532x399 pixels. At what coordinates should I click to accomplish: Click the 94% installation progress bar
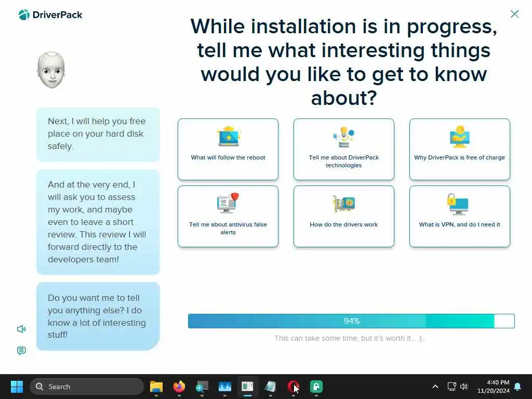pyautogui.click(x=351, y=321)
